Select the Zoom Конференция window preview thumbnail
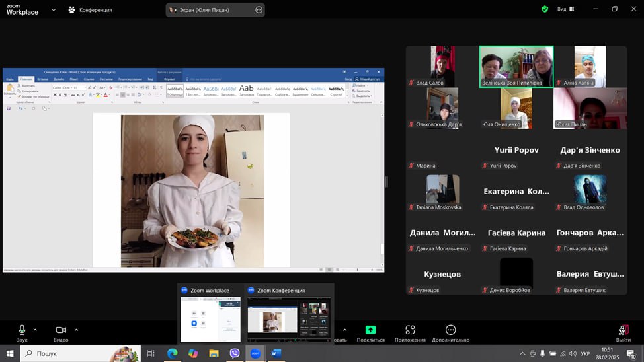 pos(289,318)
